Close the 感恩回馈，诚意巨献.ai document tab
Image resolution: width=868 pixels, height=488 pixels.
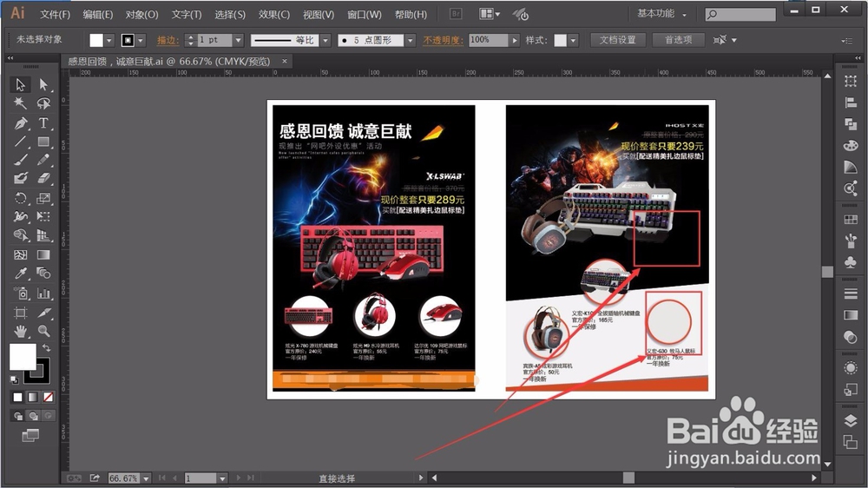(x=285, y=61)
